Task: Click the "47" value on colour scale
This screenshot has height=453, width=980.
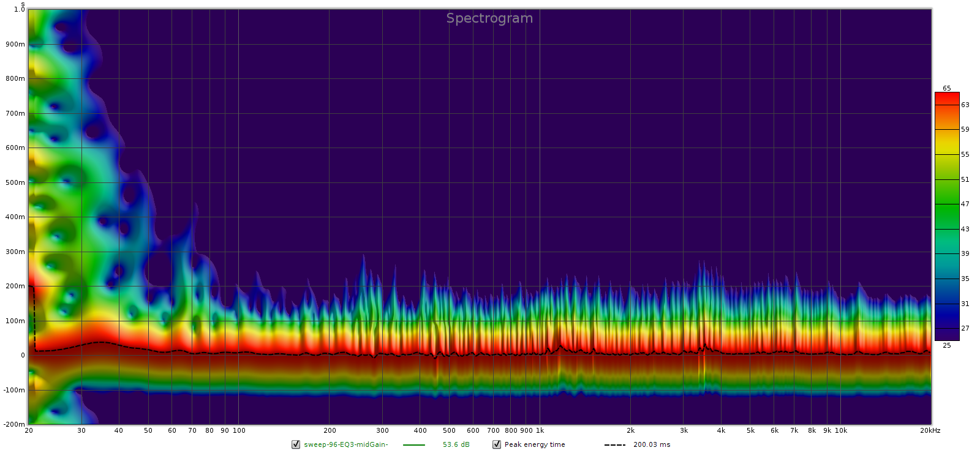Action: [x=965, y=204]
